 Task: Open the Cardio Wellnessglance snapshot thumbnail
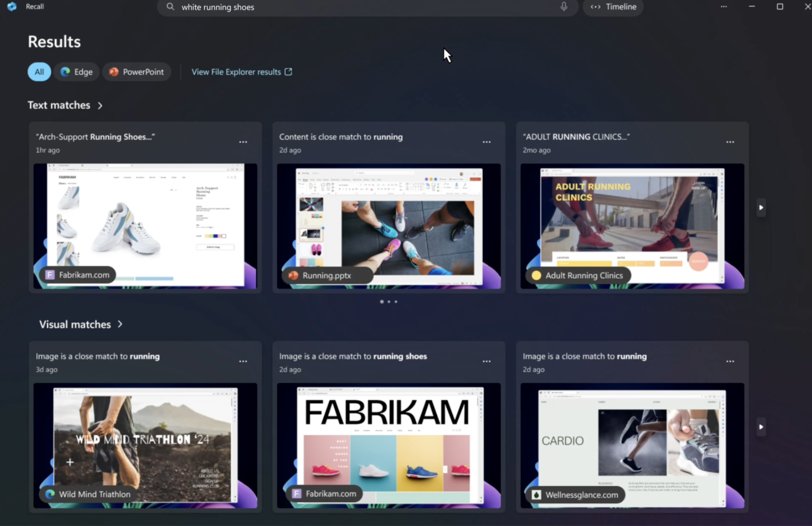coord(633,445)
